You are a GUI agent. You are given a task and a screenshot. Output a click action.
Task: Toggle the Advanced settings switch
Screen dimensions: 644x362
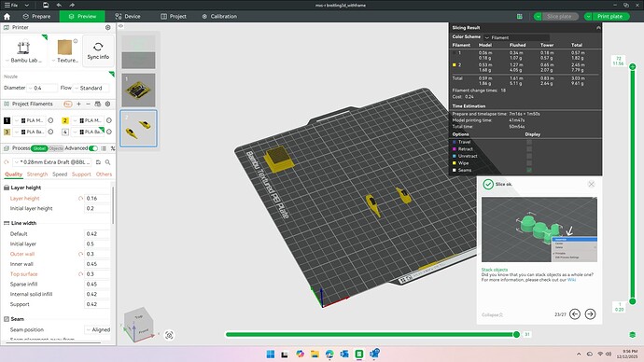[93, 148]
